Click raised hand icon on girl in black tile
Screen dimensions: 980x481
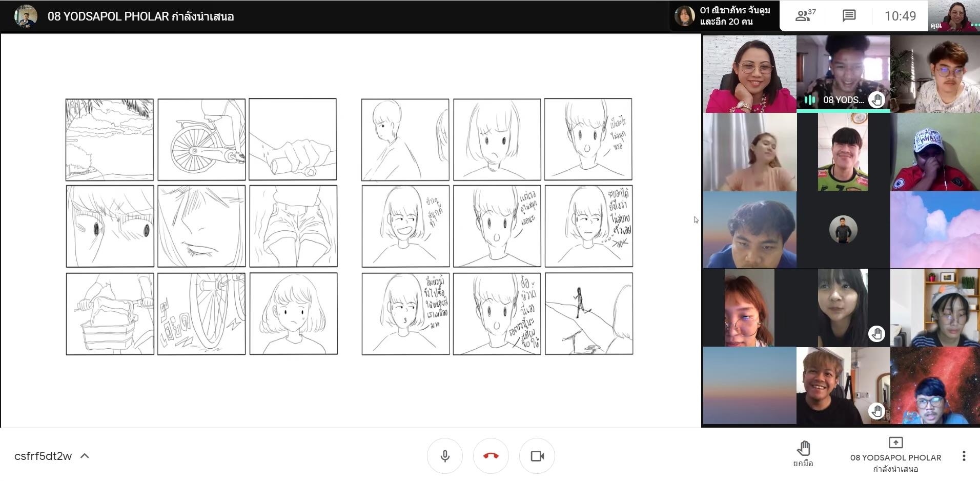(876, 334)
